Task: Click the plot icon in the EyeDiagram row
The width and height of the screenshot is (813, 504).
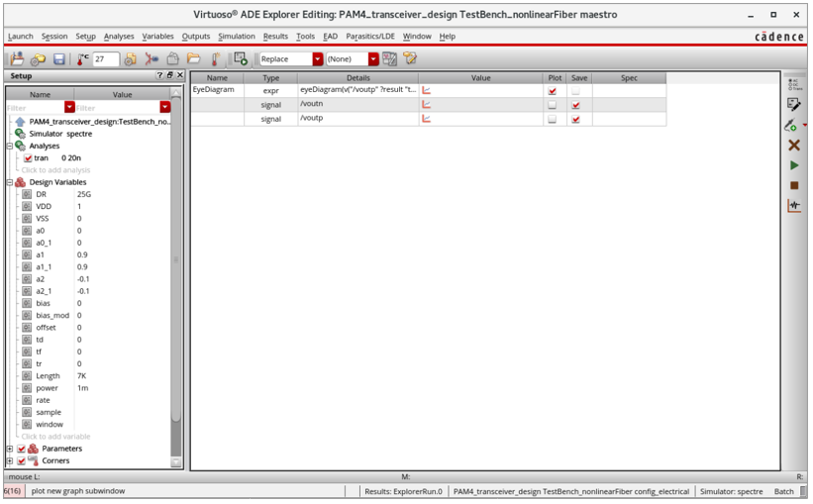Action: (x=426, y=90)
